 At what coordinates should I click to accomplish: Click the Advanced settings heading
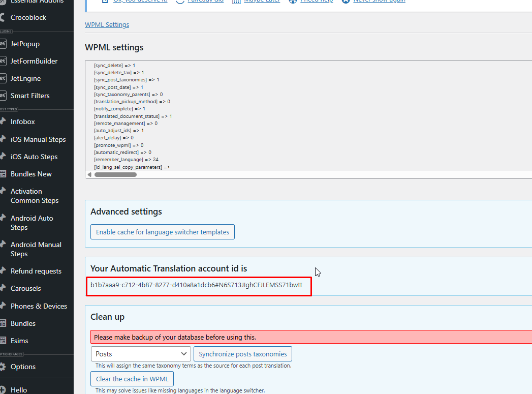[126, 212]
